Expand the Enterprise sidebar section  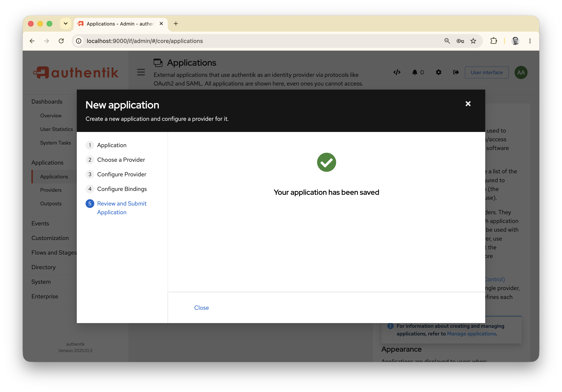tap(45, 296)
